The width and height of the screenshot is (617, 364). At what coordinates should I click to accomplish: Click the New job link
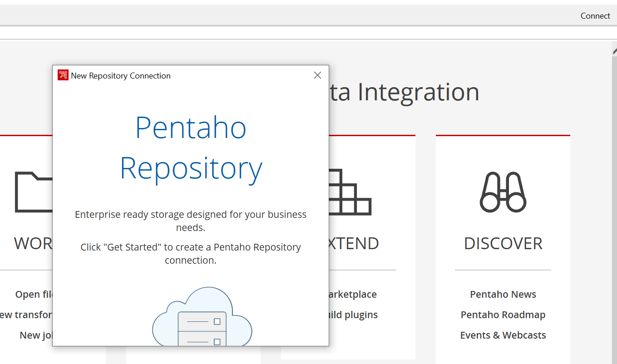[36, 335]
